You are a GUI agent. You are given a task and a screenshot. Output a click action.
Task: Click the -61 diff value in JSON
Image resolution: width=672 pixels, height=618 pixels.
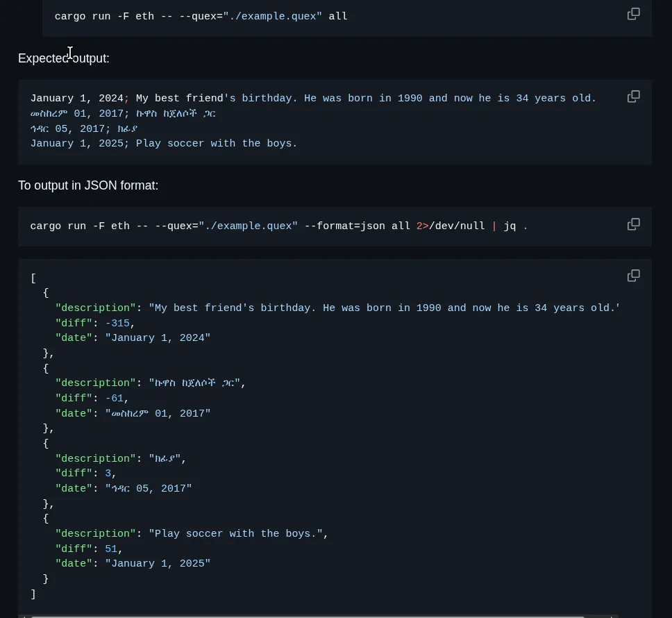[115, 399]
